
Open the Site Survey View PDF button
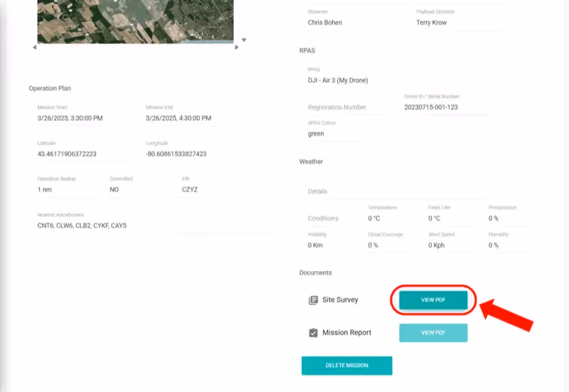click(432, 300)
